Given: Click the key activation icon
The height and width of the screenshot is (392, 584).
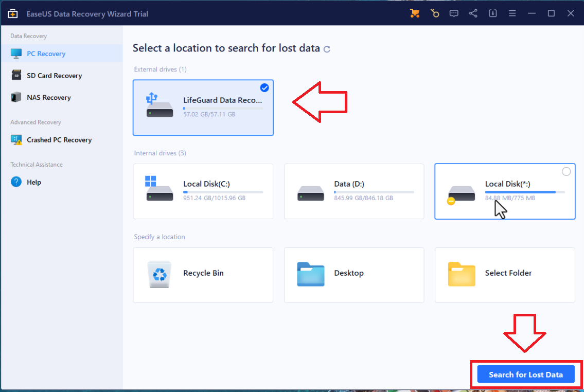Looking at the screenshot, I should click(x=435, y=13).
